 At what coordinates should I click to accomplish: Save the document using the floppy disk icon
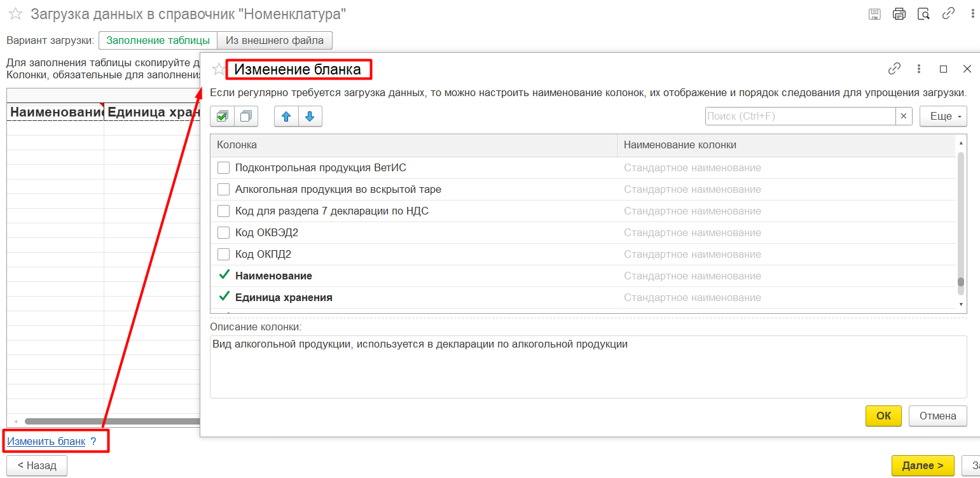(x=874, y=13)
